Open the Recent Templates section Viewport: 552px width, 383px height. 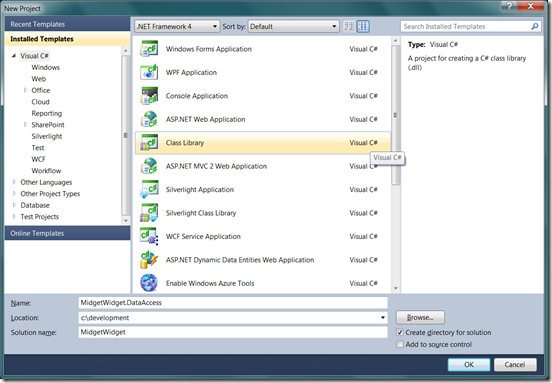67,24
